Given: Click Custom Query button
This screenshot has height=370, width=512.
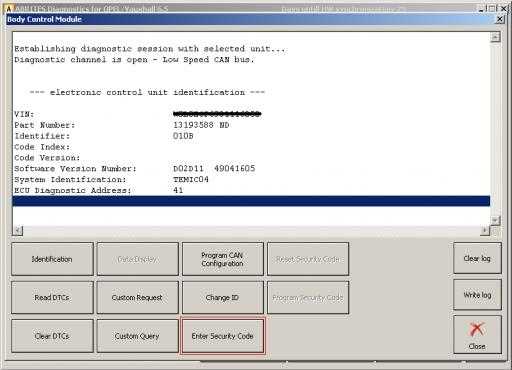Looking at the screenshot, I should [137, 336].
